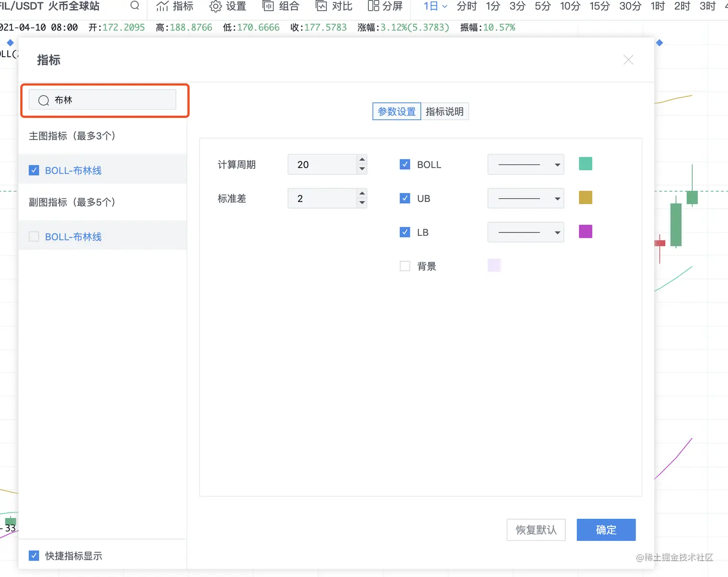Switch to the 指标说明 tab
This screenshot has width=728, height=577.
pos(445,111)
